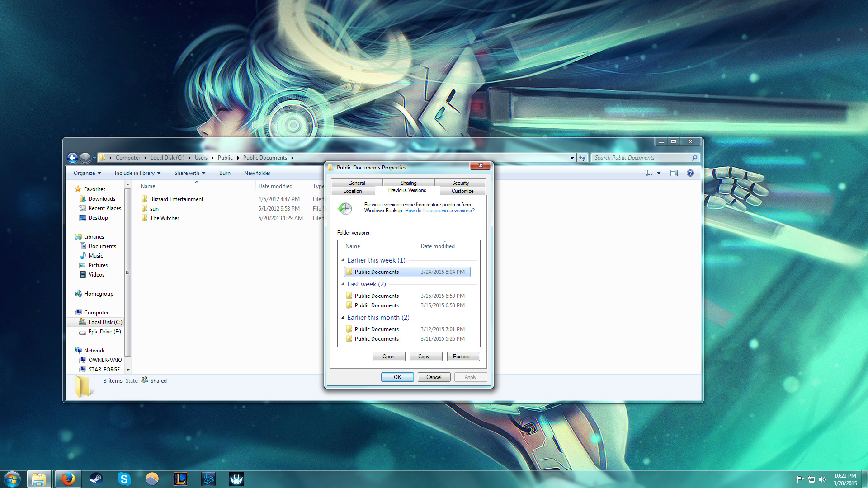Click the Forward arrow in Explorer
Viewport: 868px width, 488px height.
85,158
